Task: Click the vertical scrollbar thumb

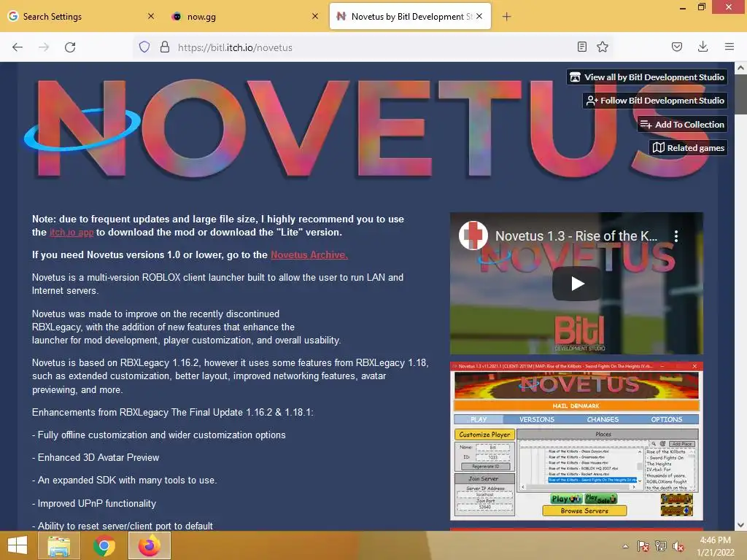Action: pyautogui.click(x=740, y=94)
